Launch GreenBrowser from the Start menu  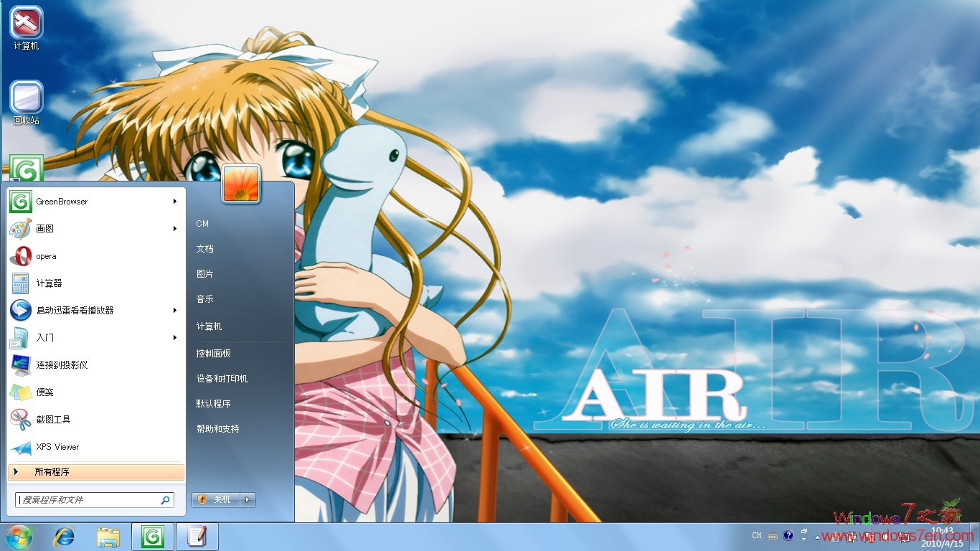(96, 202)
